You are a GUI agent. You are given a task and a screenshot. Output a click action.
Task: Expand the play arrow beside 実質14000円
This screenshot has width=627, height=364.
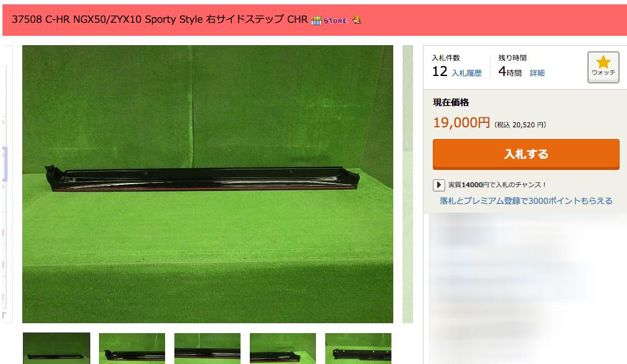click(x=438, y=185)
